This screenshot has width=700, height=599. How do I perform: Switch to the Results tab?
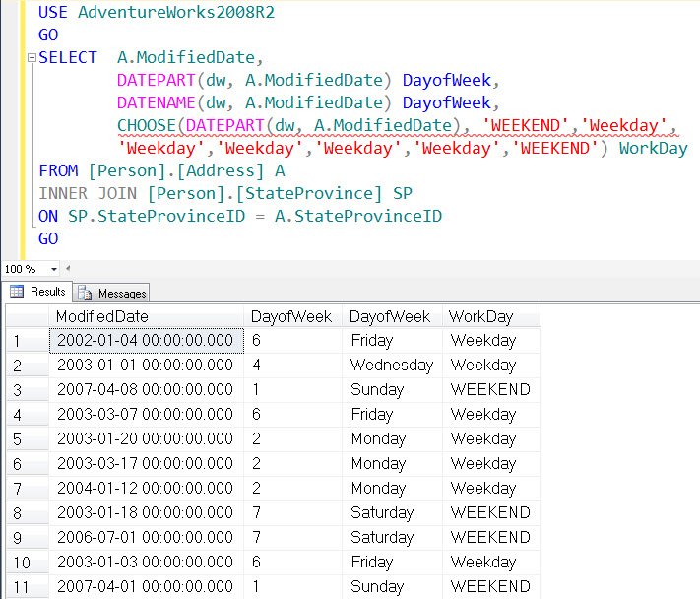tap(37, 292)
